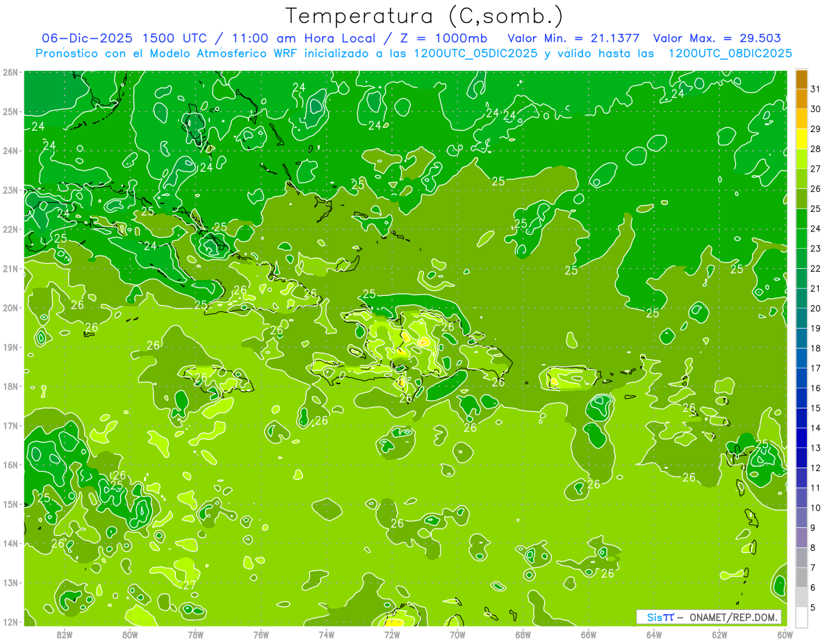Click the green swatch between 24 and 25
The image size is (834, 644).
point(801,219)
